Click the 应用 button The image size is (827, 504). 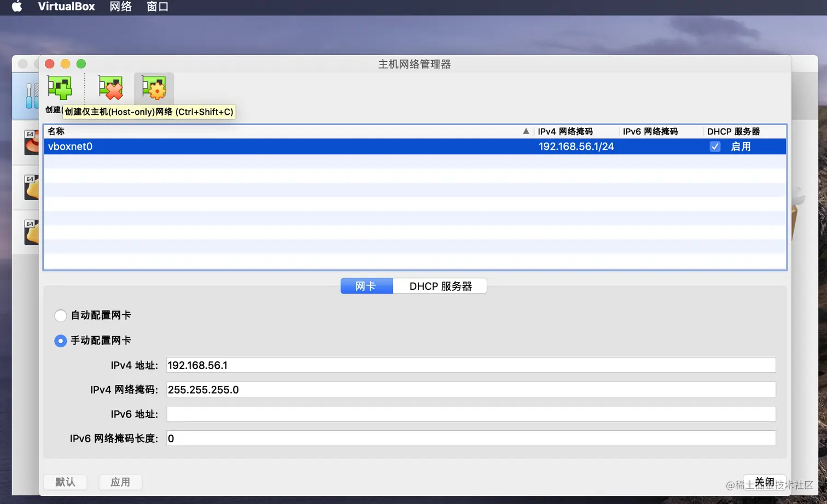120,482
